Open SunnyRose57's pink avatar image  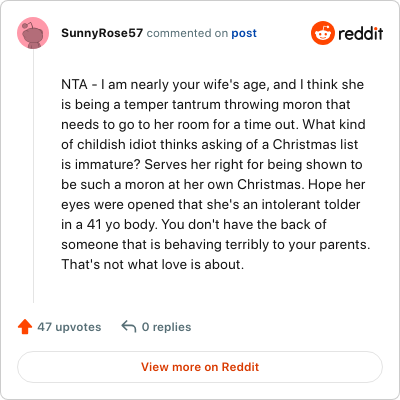33,33
